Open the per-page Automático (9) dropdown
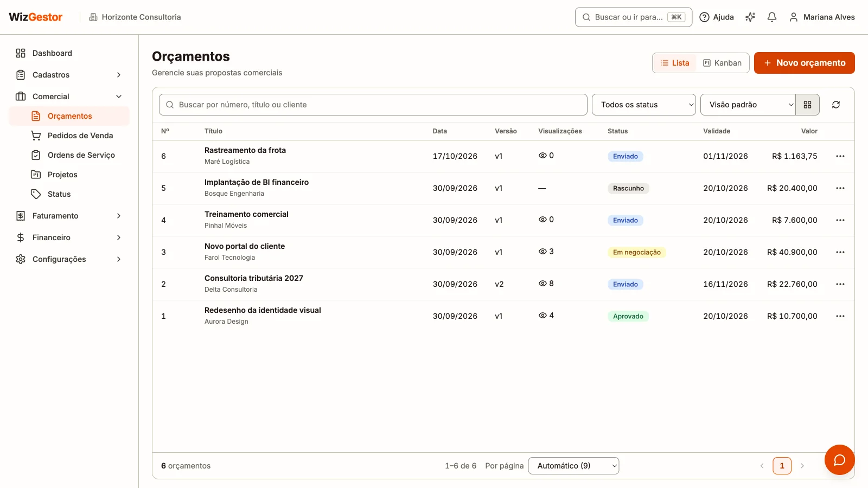Screen dimensions: 868x488 click(x=573, y=466)
